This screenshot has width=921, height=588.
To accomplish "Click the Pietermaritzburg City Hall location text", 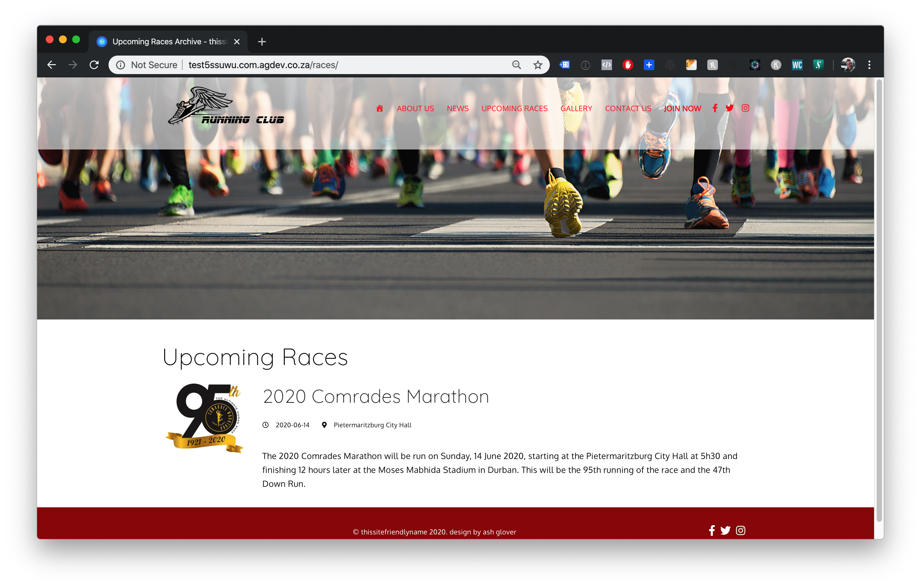I will [x=372, y=425].
